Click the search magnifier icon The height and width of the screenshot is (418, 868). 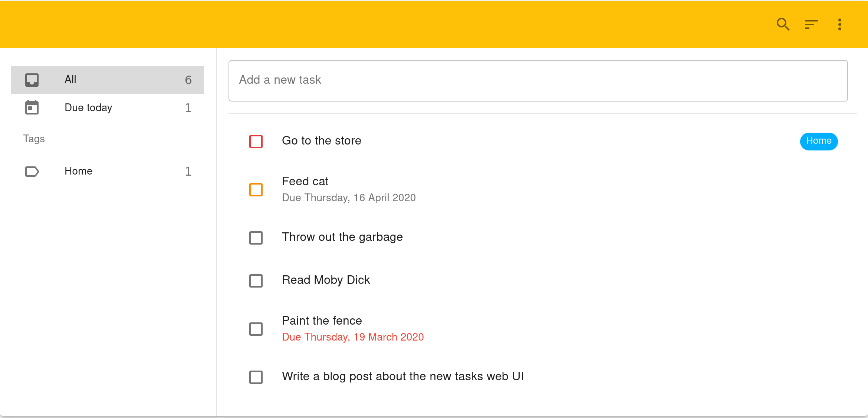[x=783, y=24]
